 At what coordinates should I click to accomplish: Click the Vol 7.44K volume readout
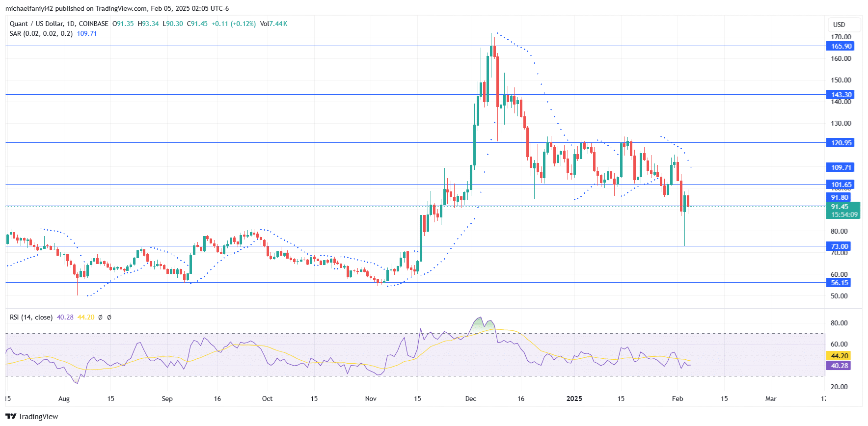273,24
